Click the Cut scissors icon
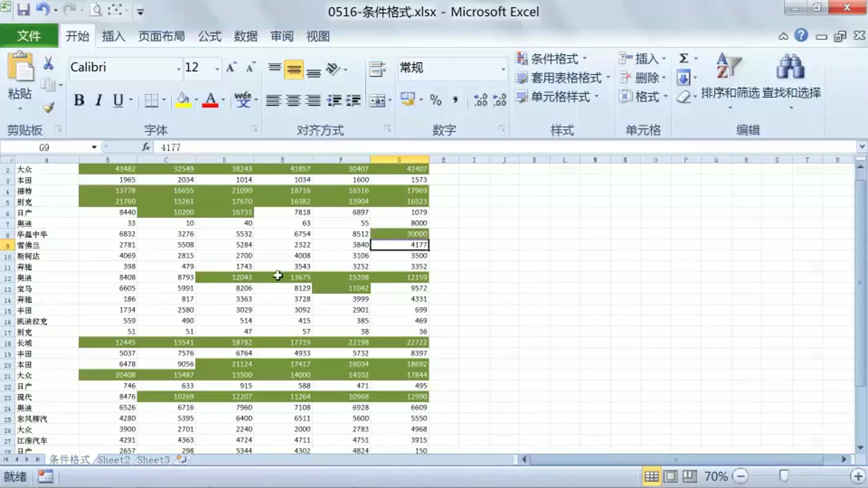Image resolution: width=868 pixels, height=488 pixels. 48,63
